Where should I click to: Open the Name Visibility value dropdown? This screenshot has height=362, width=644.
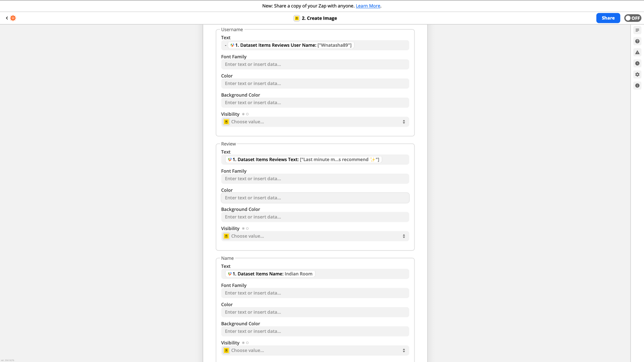coord(315,350)
